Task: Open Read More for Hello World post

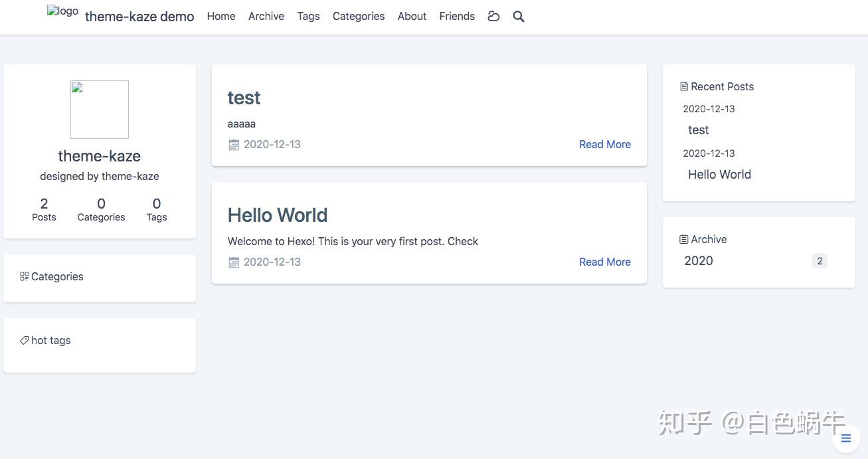Action: tap(604, 262)
